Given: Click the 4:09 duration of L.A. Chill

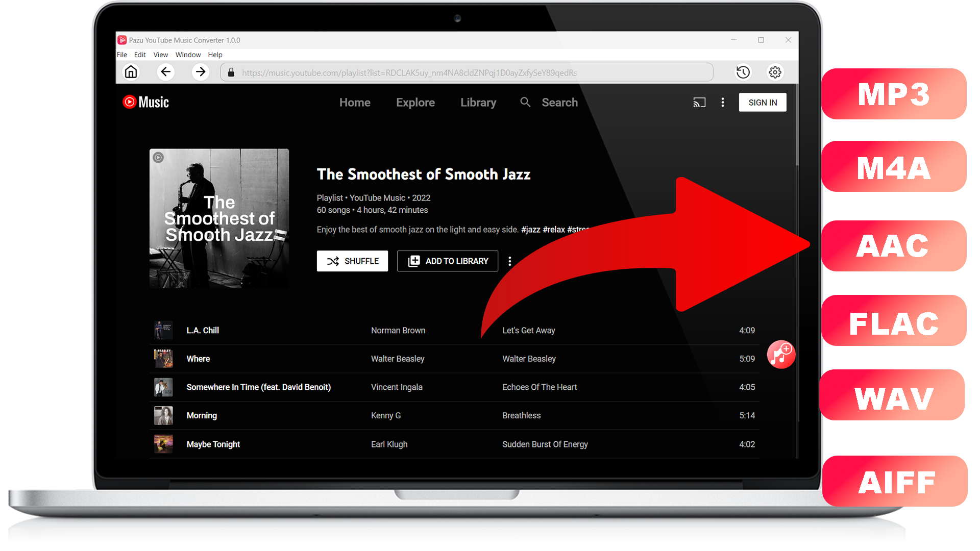Looking at the screenshot, I should coord(747,331).
